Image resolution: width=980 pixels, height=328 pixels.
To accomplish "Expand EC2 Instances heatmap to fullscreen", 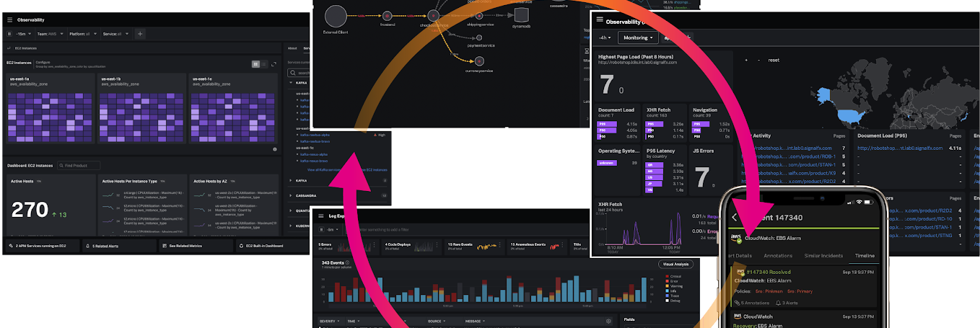I will [x=274, y=64].
